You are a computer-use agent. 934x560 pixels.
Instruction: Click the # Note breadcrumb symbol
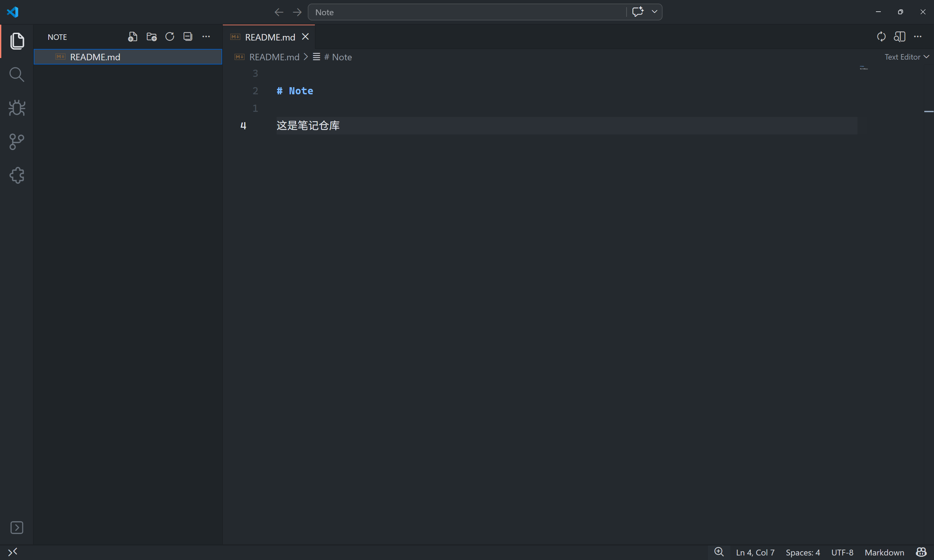(333, 57)
